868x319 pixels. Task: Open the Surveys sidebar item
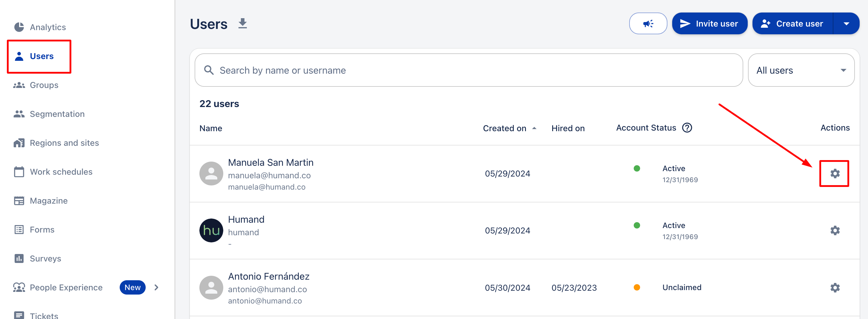tap(45, 258)
